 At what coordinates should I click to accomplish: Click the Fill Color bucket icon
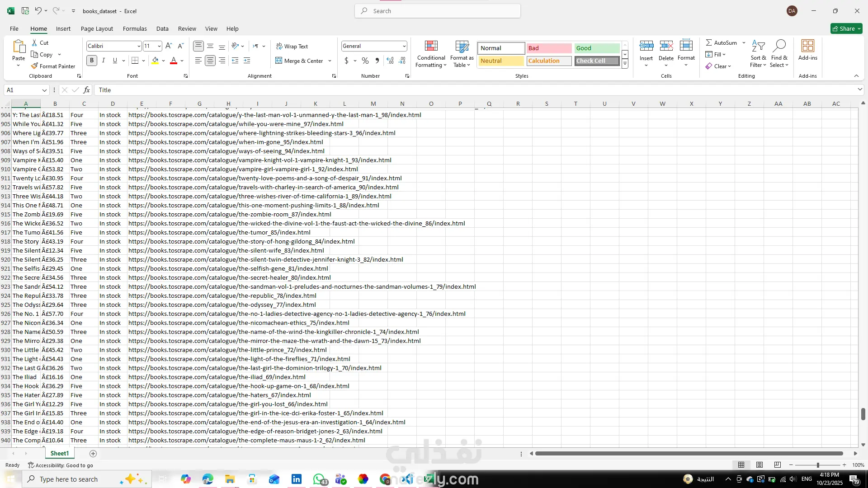click(x=155, y=61)
